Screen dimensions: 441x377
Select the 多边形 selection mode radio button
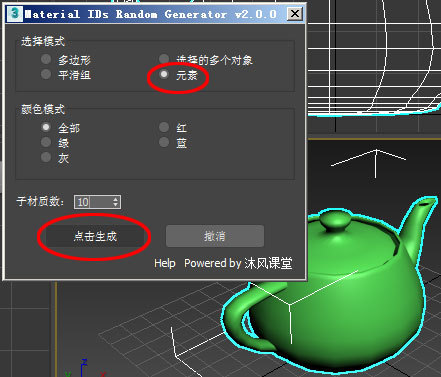point(46,60)
